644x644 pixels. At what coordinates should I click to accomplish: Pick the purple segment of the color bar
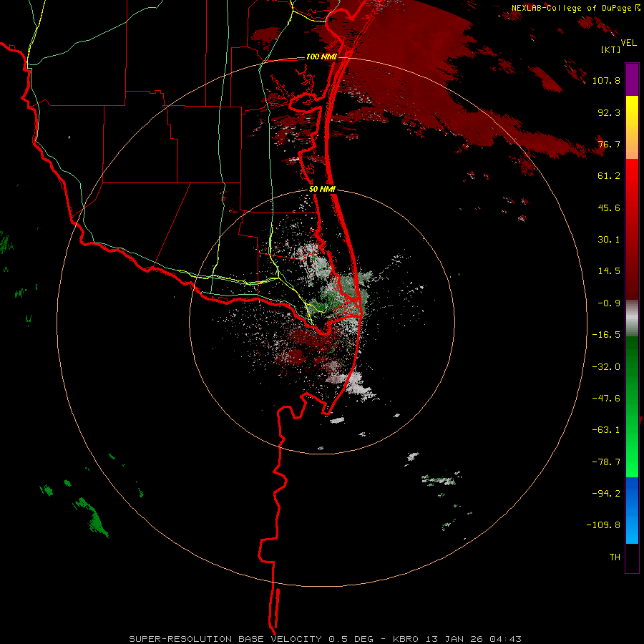[632, 80]
